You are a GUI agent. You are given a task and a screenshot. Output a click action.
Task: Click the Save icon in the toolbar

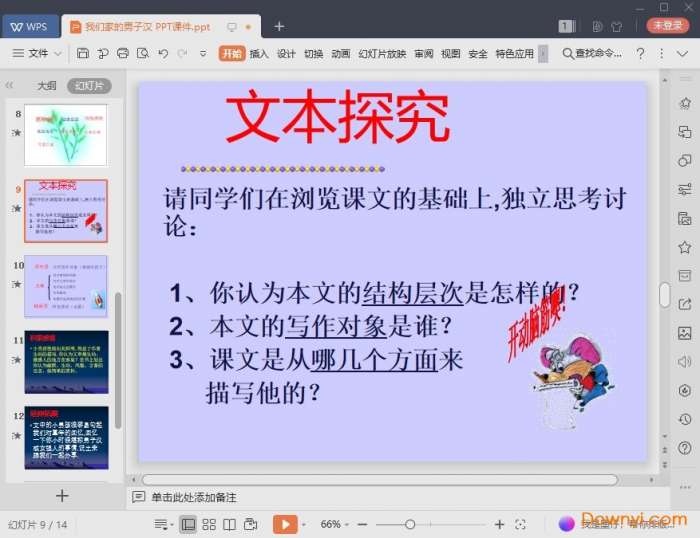coord(83,54)
